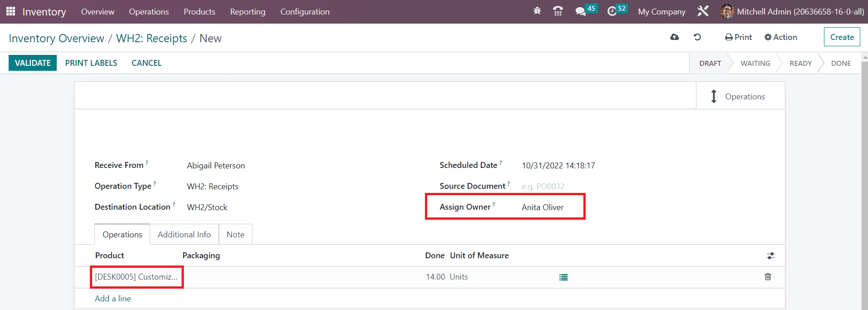Open the Action dropdown menu

(x=780, y=37)
